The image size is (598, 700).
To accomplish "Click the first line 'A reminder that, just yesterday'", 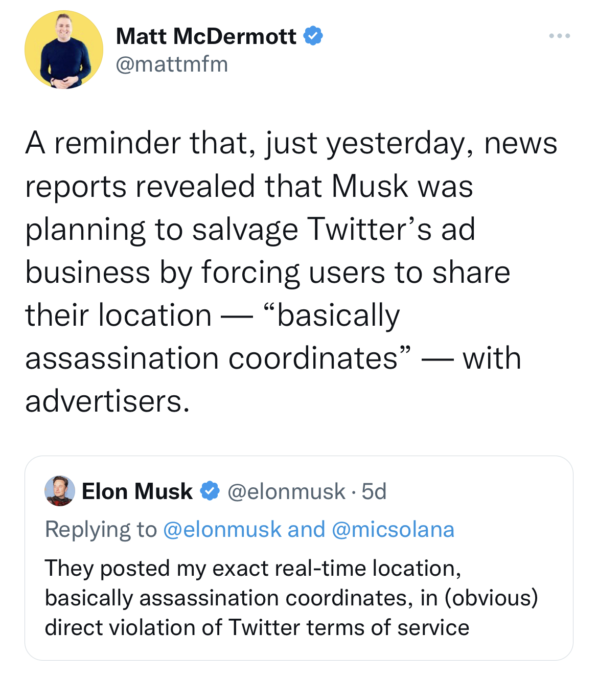I will point(291,143).
